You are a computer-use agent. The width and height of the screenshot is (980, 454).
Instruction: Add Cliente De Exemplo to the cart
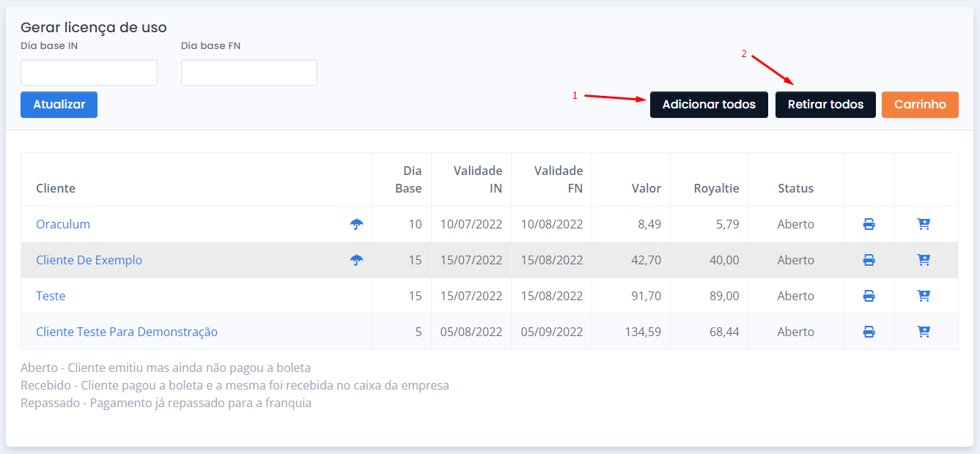(x=924, y=260)
